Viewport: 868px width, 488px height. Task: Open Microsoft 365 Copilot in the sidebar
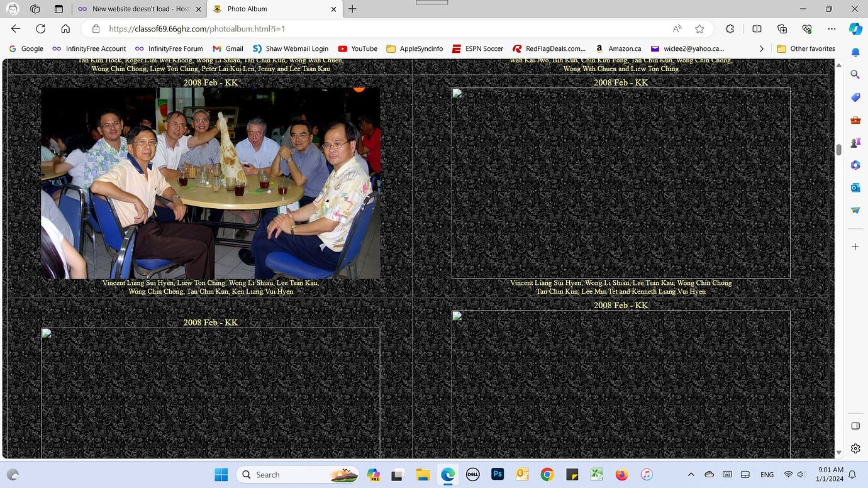click(855, 165)
